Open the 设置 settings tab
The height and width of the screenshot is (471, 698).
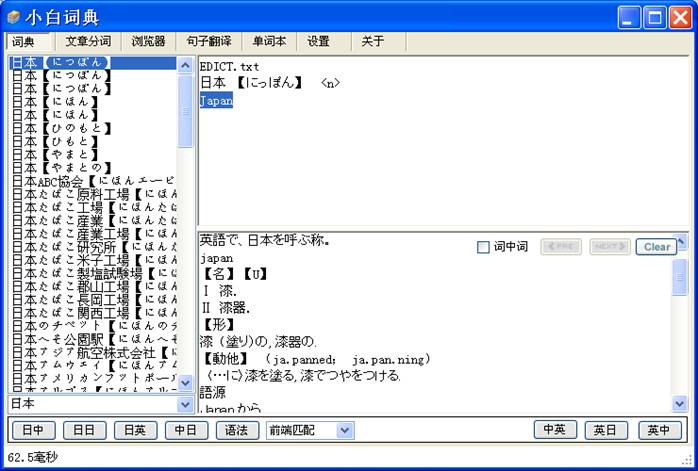click(319, 42)
